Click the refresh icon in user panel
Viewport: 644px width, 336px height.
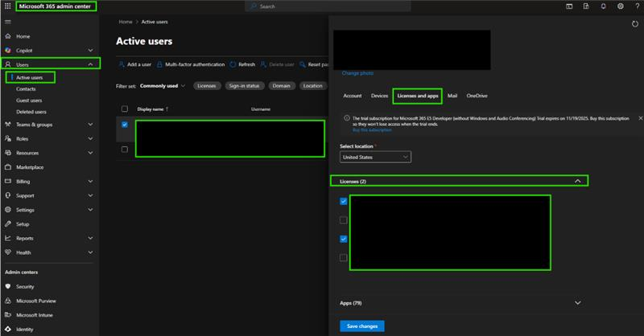(x=635, y=24)
